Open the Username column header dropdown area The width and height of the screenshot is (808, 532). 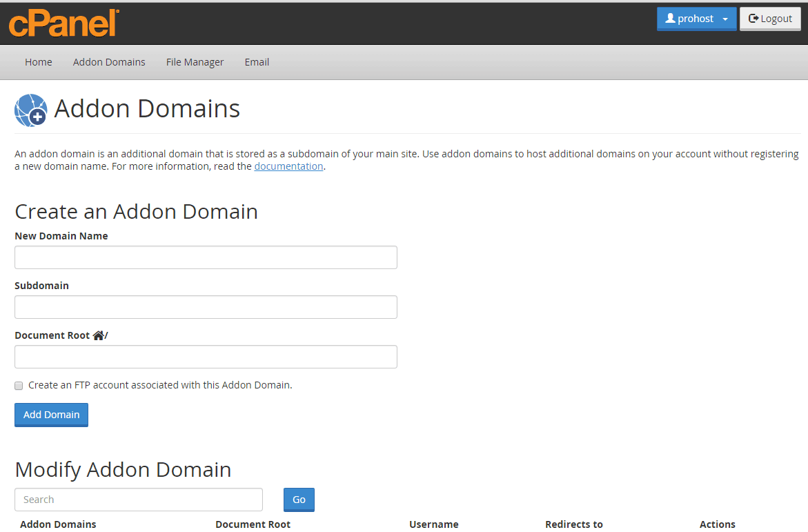pyautogui.click(x=433, y=524)
